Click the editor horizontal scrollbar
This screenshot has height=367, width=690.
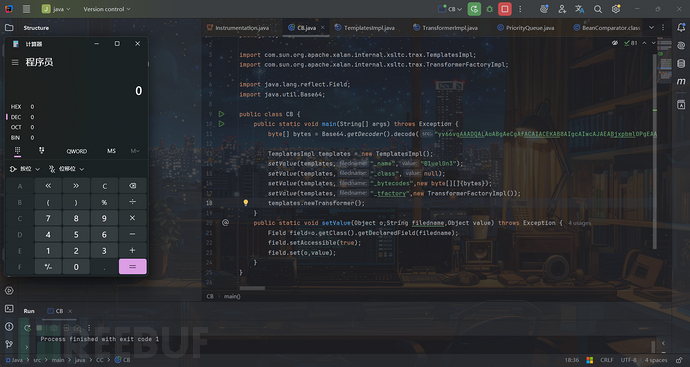[x=252, y=288]
